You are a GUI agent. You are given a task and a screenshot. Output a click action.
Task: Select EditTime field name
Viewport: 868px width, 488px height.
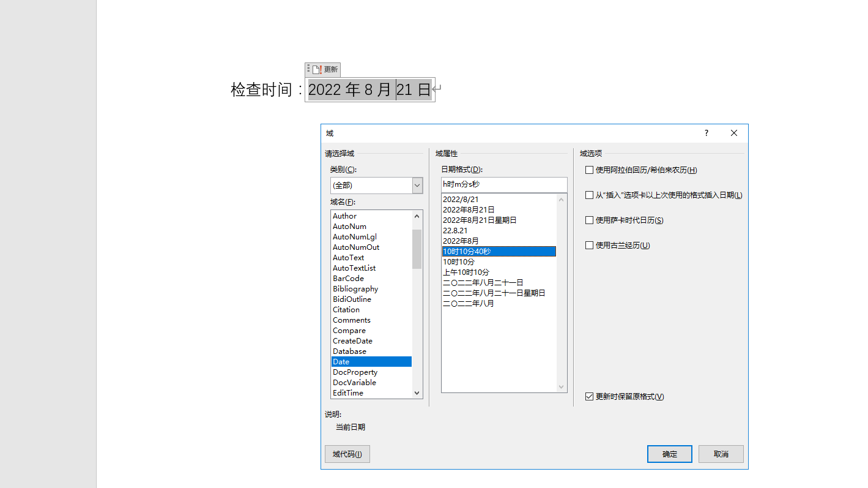(x=371, y=393)
